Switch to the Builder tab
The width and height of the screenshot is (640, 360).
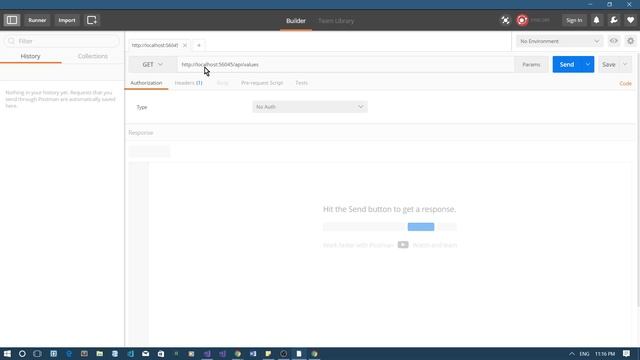pyautogui.click(x=296, y=20)
